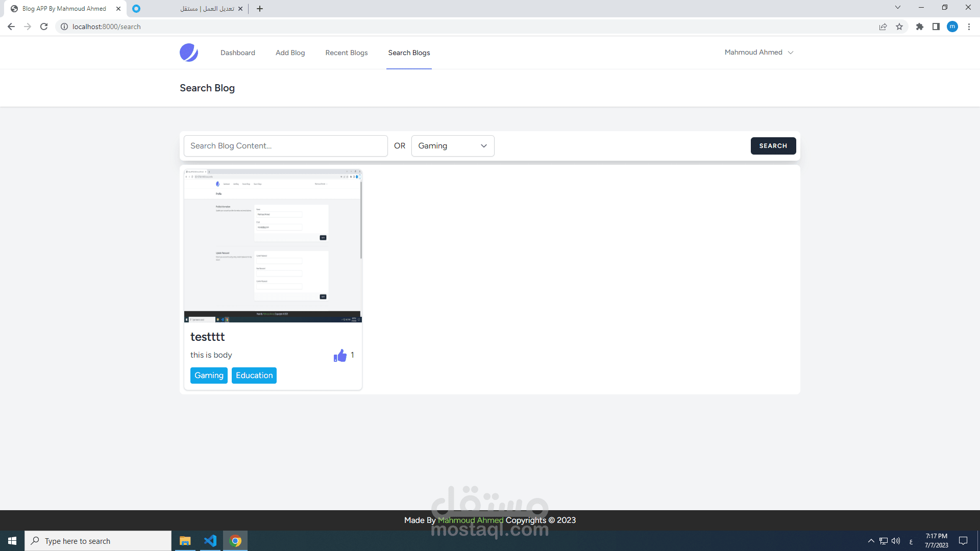
Task: Click the thumbs-up like icon on testttt
Action: click(x=340, y=356)
